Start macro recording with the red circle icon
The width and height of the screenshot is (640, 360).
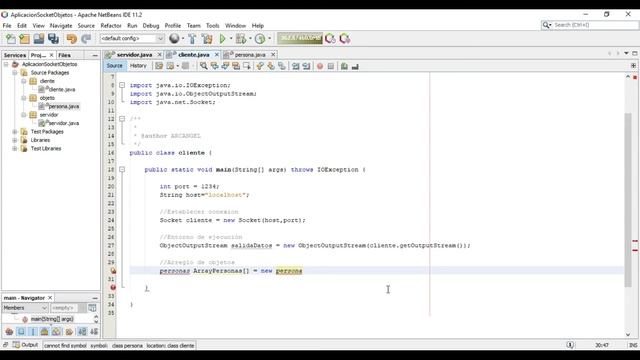point(320,66)
